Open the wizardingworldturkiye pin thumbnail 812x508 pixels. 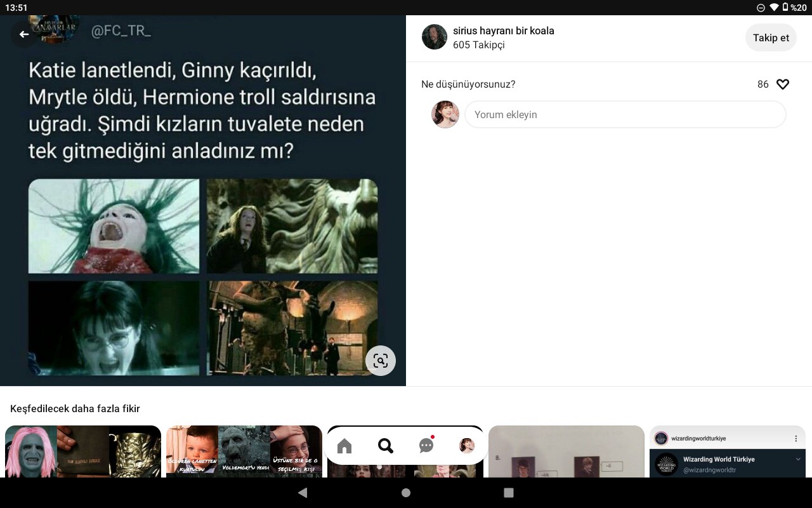tap(728, 451)
